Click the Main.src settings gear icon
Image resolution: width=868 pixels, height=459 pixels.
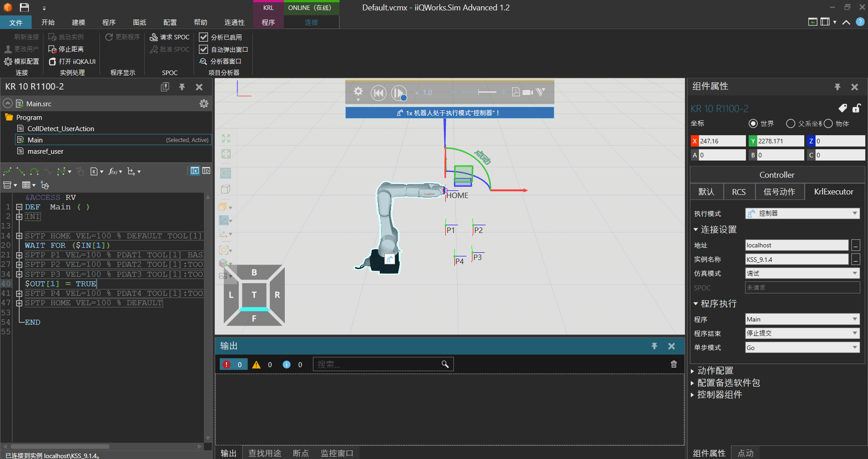pos(204,104)
